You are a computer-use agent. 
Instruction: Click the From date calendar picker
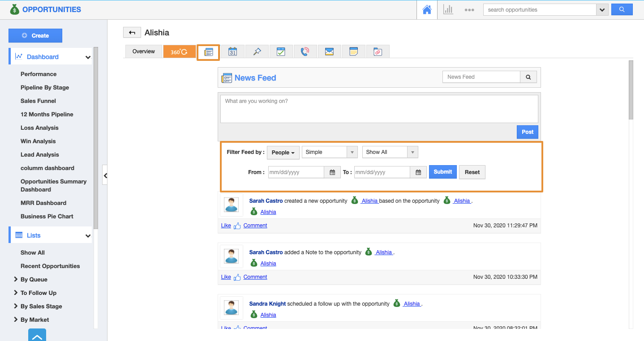click(332, 172)
